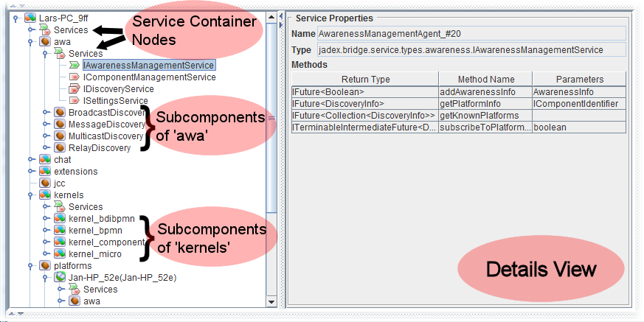Collapse the Lars-PC_9ff root node
Screen dimensions: 644x322
pyautogui.click(x=15, y=18)
